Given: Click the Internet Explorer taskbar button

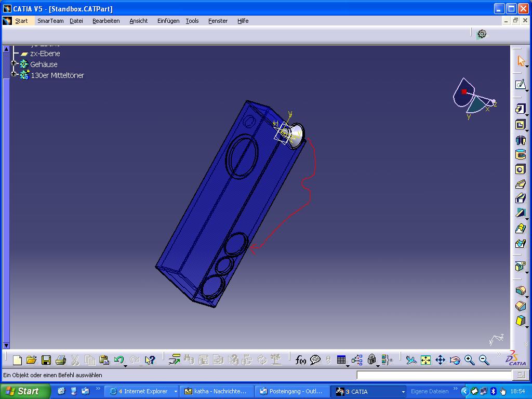Looking at the screenshot, I should pyautogui.click(x=142, y=392).
